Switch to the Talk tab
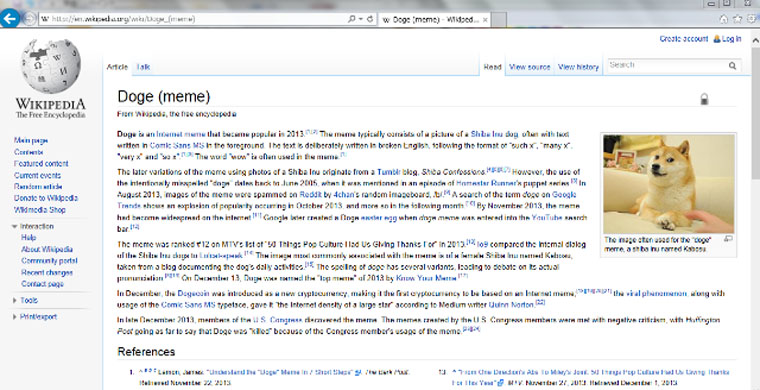Image resolution: width=760 pixels, height=390 pixels. click(143, 67)
